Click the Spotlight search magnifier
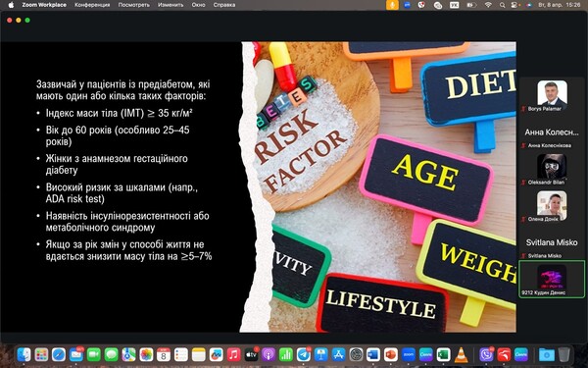The height and width of the screenshot is (368, 588). click(x=502, y=5)
